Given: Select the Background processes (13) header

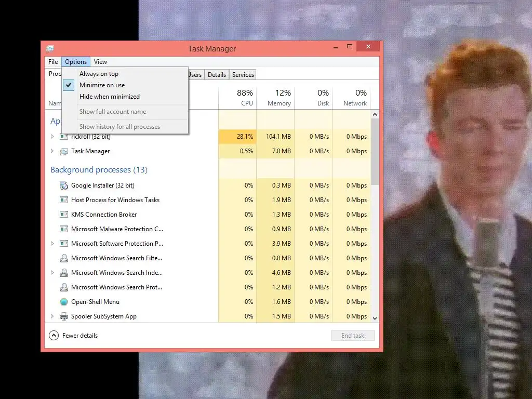Looking at the screenshot, I should coord(99,170).
